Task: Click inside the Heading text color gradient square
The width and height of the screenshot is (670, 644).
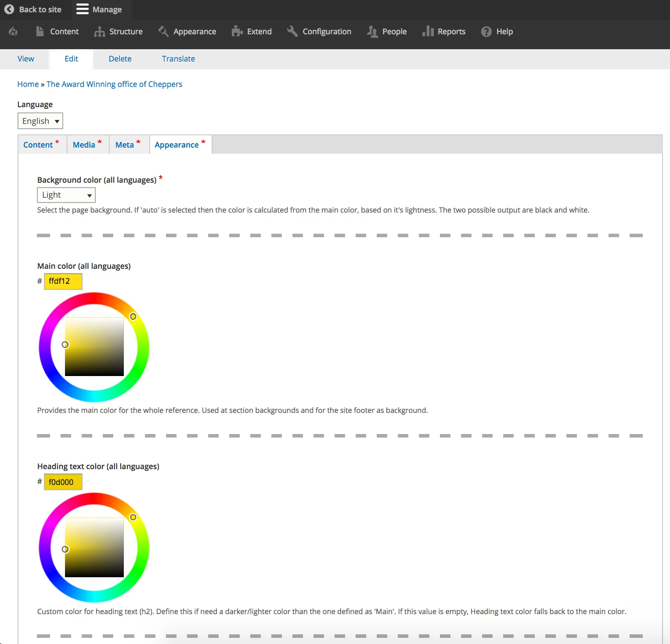Action: pos(94,547)
